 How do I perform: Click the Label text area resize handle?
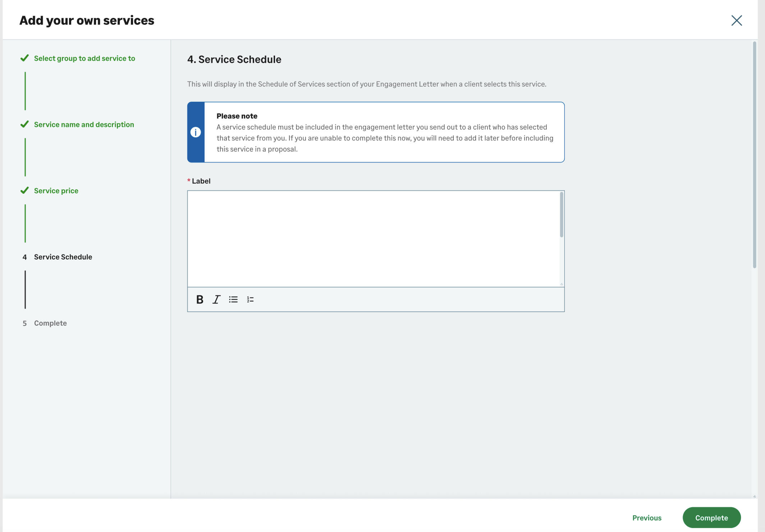coord(562,284)
